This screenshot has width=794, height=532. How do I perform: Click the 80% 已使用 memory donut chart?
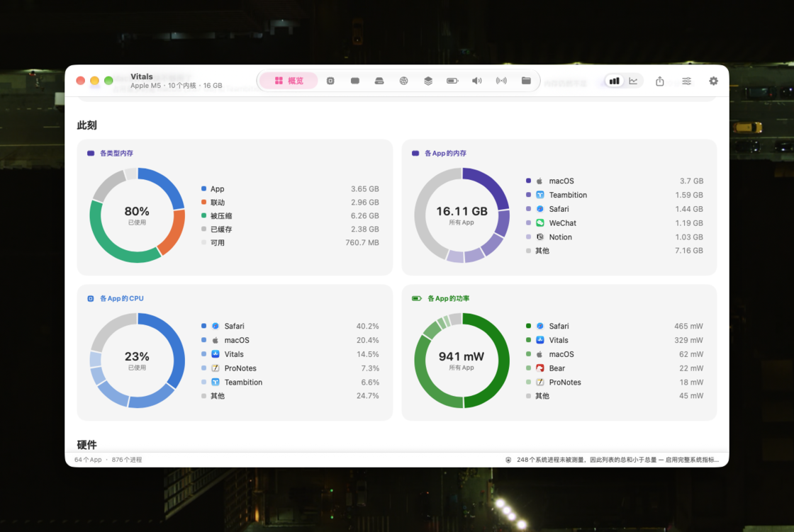pos(138,215)
